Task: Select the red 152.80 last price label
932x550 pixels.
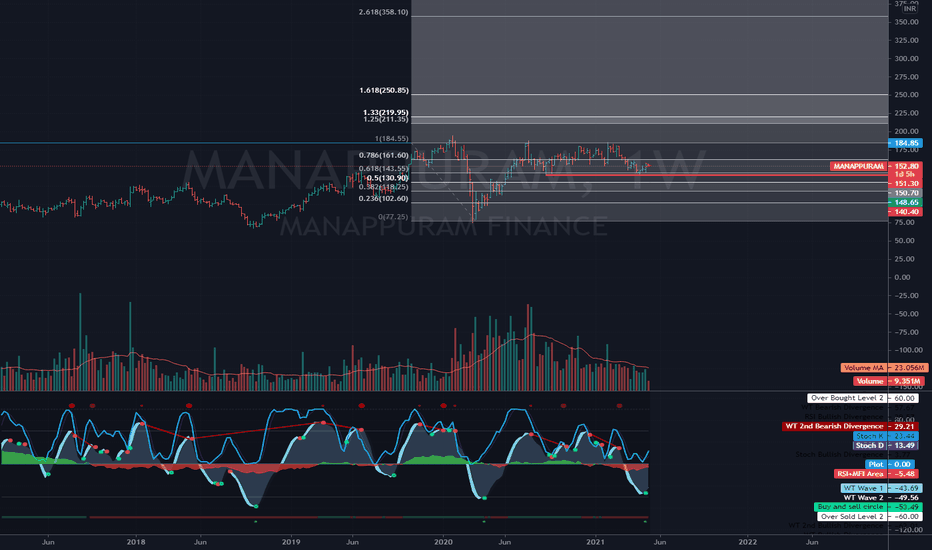Action: pyautogui.click(x=906, y=166)
